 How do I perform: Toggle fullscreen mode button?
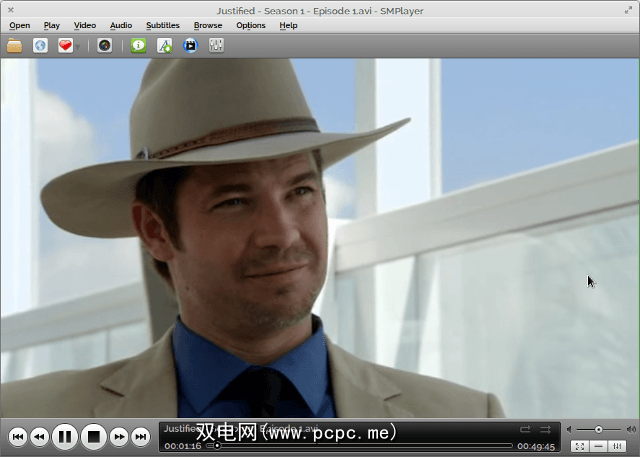(x=579, y=446)
